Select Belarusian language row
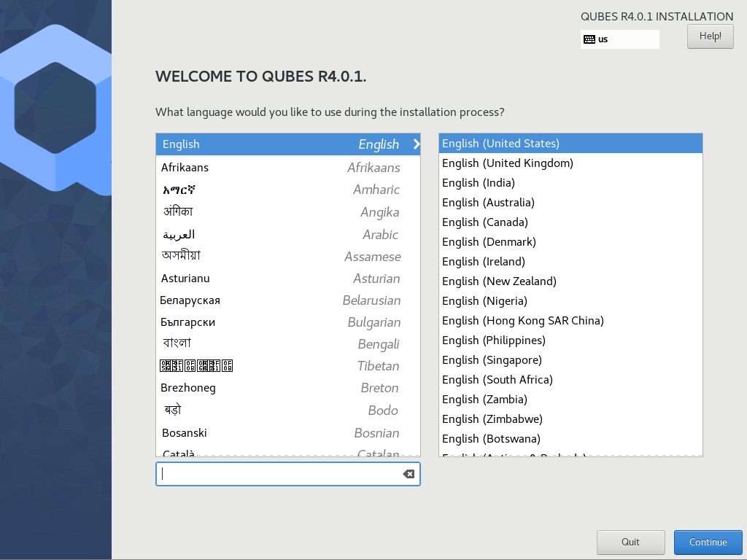 (x=287, y=300)
